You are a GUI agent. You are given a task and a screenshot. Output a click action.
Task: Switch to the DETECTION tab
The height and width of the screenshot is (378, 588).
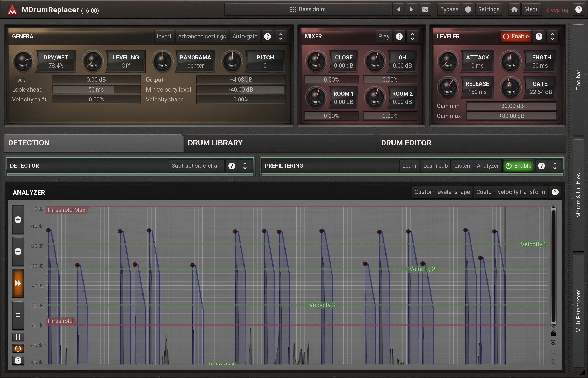point(93,143)
